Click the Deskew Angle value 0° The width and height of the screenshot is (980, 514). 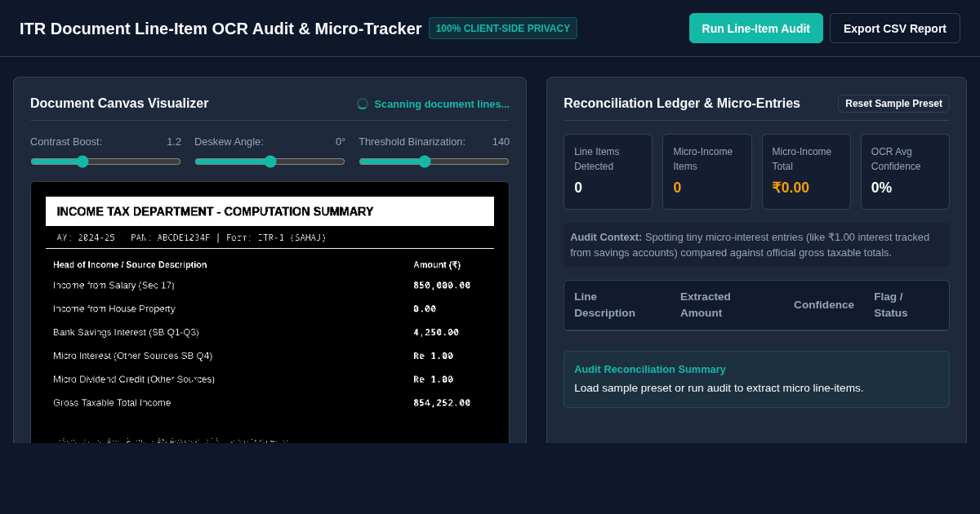(x=341, y=142)
